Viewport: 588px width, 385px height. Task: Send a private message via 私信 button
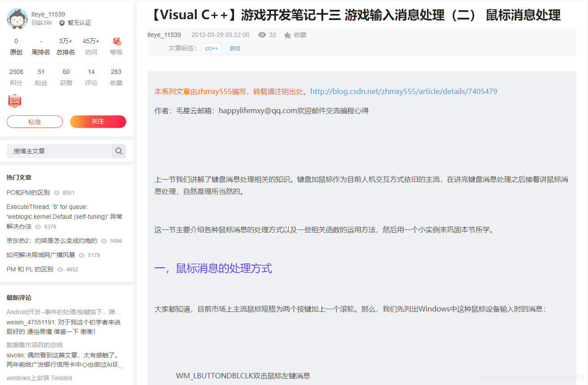tap(35, 122)
